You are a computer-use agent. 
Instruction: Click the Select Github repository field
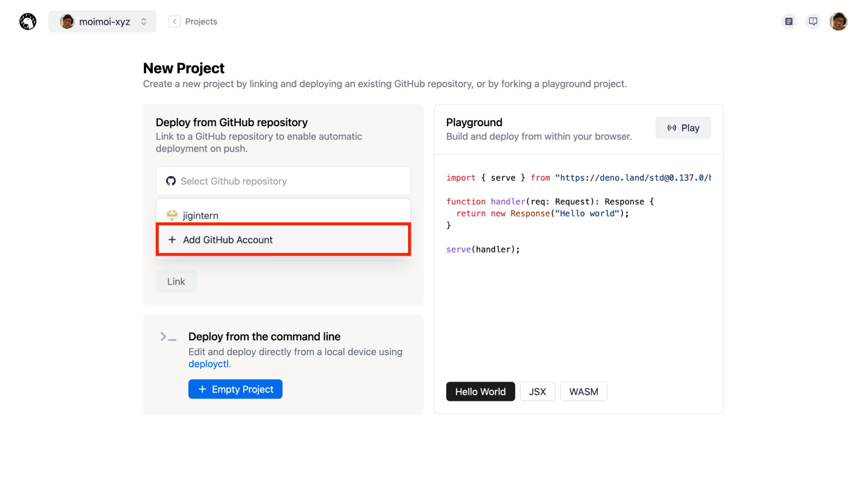point(283,181)
